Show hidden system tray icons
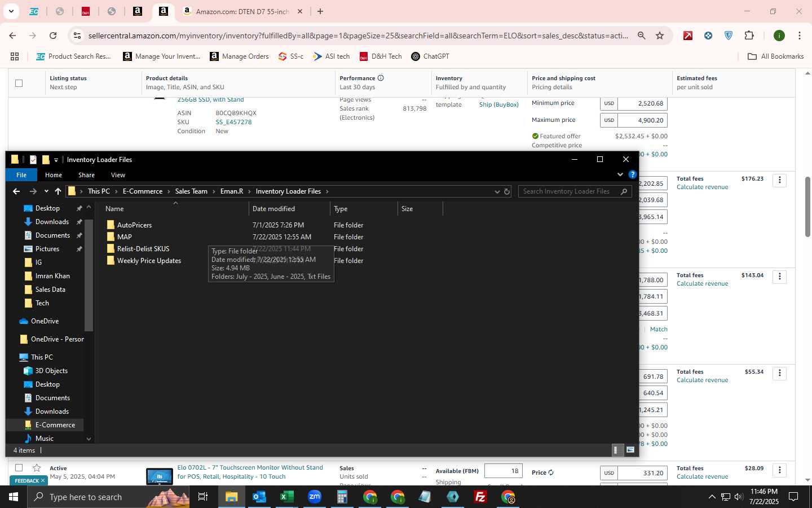Viewport: 812px width, 508px height. tap(712, 497)
